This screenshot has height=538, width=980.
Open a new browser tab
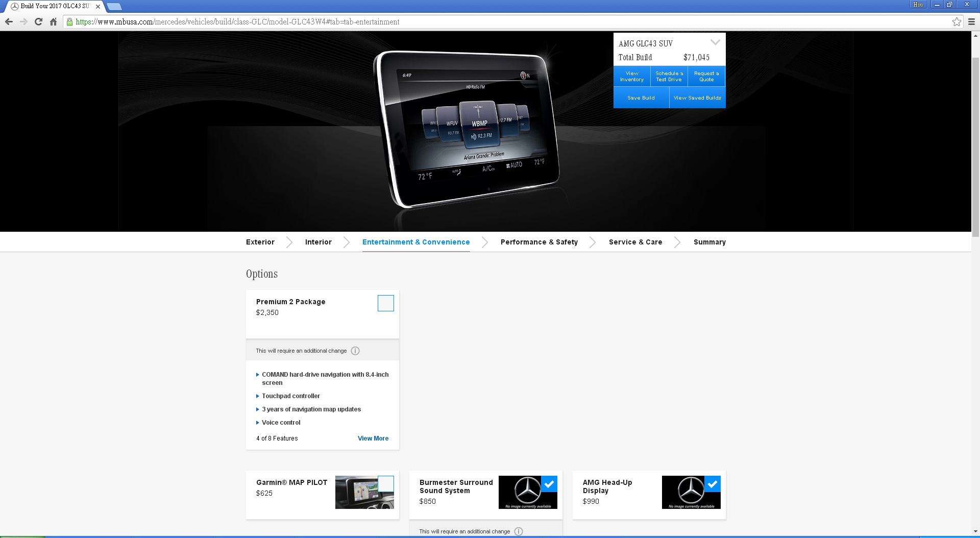click(x=114, y=7)
